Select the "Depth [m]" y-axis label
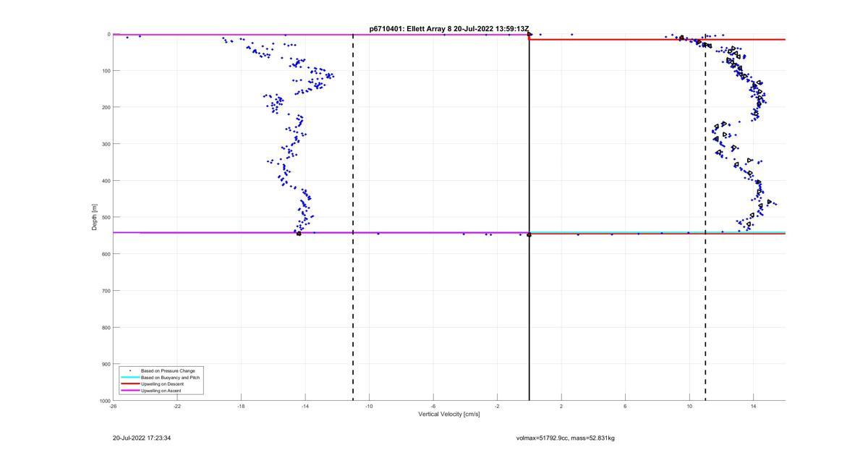The height and width of the screenshot is (450, 868). tap(94, 217)
